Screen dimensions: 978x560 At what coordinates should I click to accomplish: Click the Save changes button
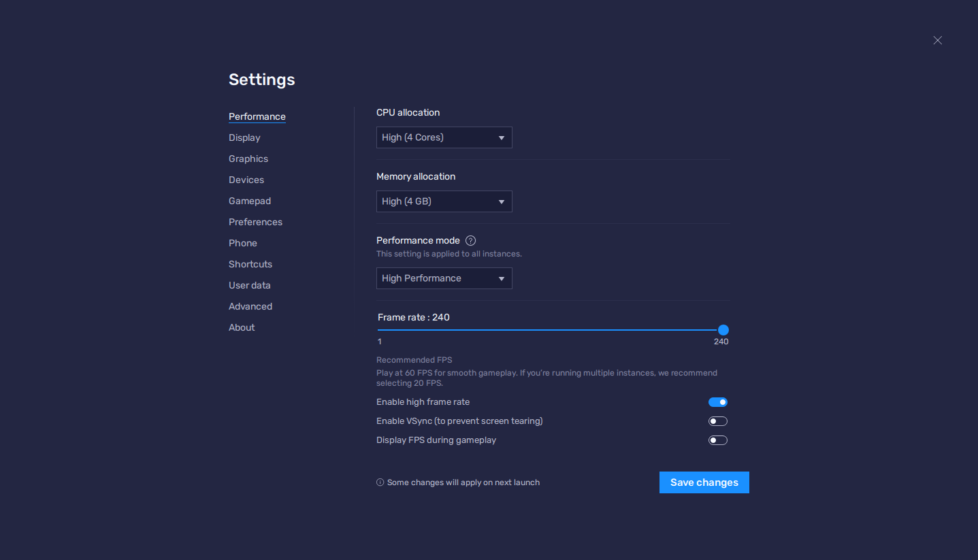[704, 482]
